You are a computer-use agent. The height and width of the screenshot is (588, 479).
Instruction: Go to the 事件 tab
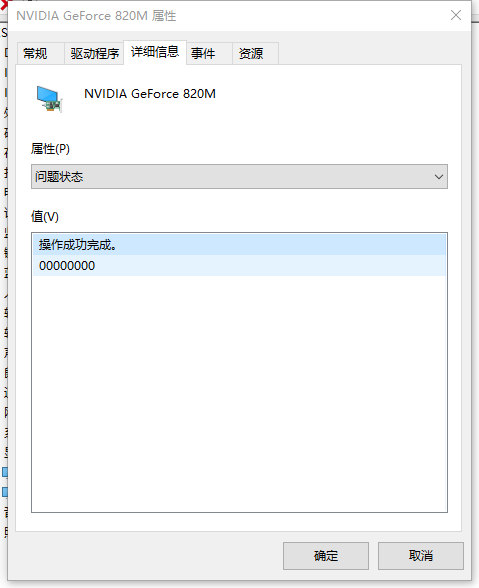click(209, 53)
